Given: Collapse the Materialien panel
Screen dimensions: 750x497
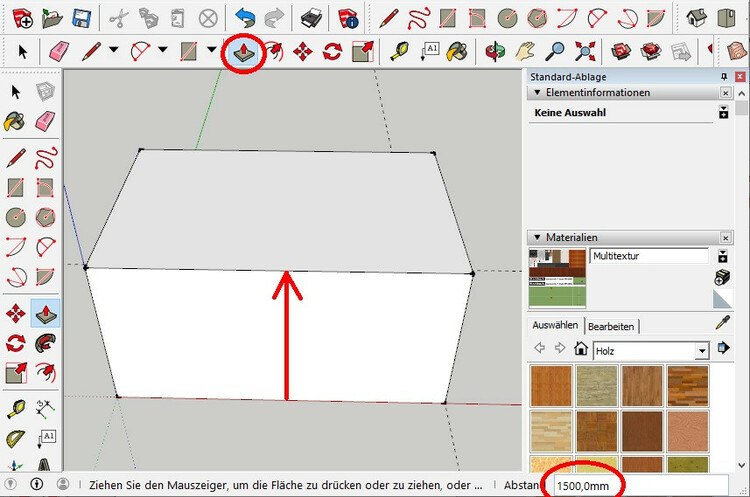Looking at the screenshot, I should click(536, 237).
